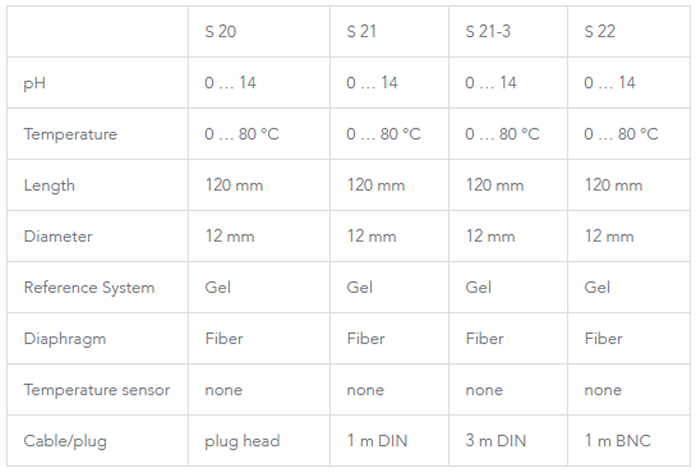Click the Reference System row label
Image resolution: width=700 pixels, height=473 pixels.
(89, 287)
